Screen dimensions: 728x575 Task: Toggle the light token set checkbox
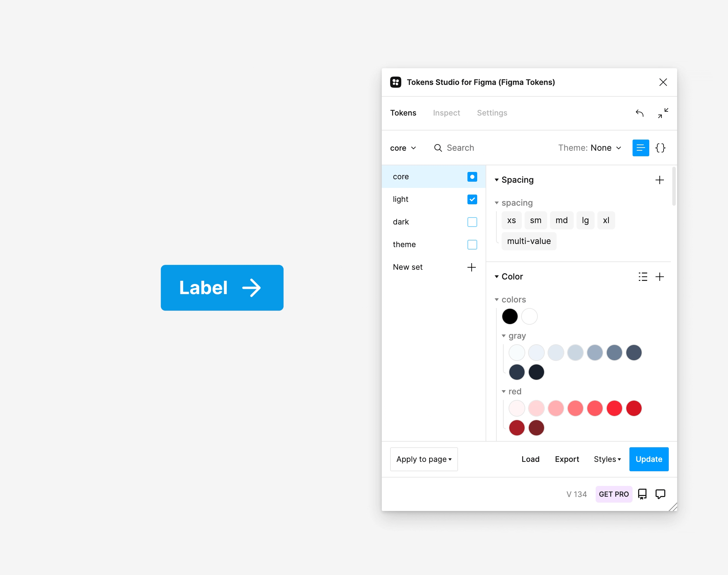pos(472,199)
